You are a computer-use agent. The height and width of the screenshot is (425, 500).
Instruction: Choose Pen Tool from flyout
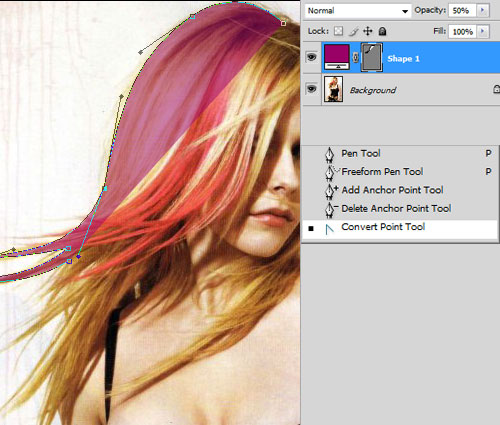pos(400,154)
